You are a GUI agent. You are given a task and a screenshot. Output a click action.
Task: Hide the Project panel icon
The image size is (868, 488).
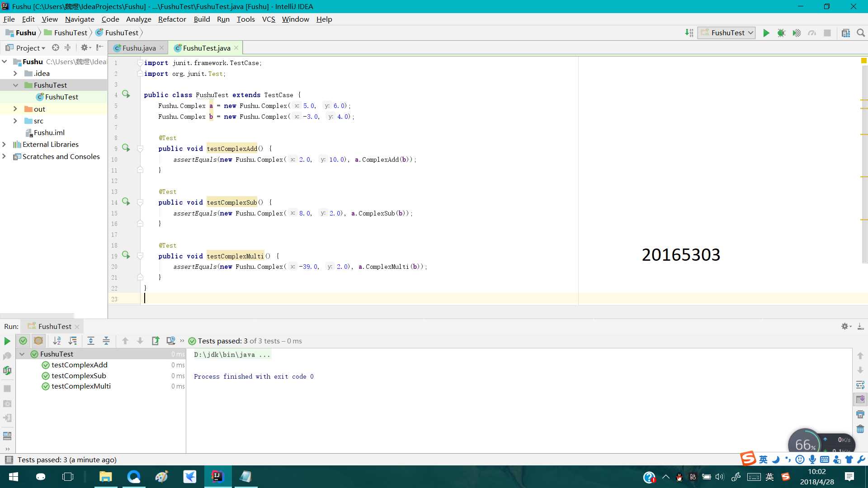[99, 47]
